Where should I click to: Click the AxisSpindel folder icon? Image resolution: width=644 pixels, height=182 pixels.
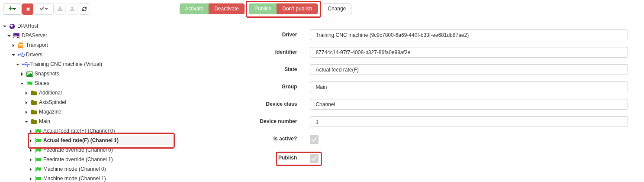[x=34, y=102]
